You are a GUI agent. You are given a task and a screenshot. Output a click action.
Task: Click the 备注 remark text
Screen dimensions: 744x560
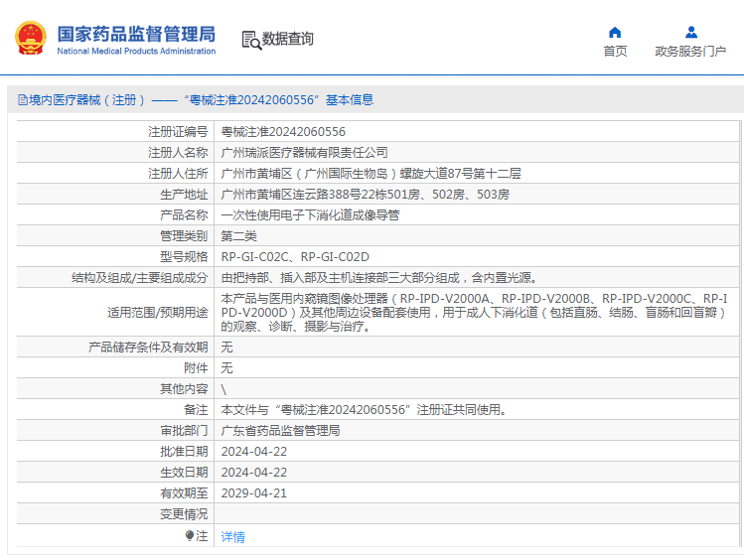[x=364, y=410]
